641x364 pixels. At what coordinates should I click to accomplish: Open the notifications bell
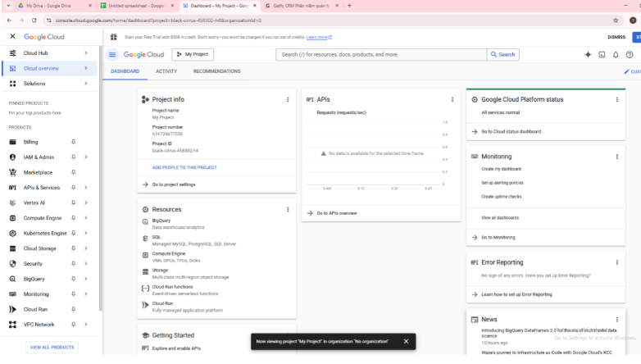pos(616,55)
